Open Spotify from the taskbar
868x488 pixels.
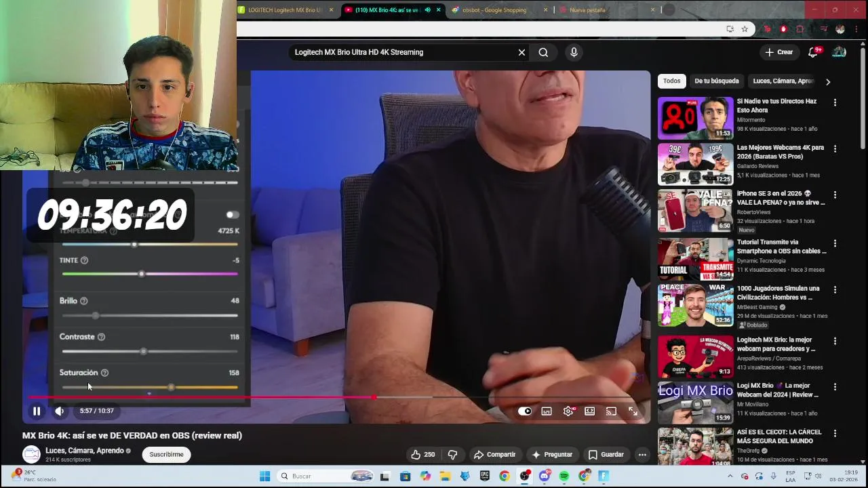pyautogui.click(x=564, y=476)
